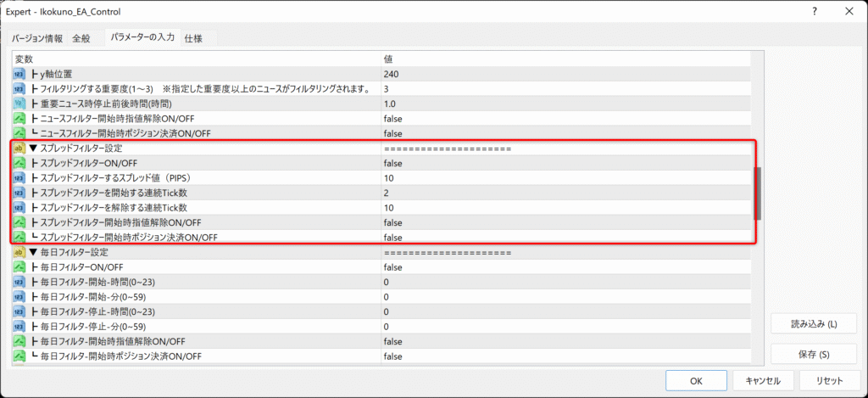Screen dimensions: 868x398
Task: Open the ニュースフィルター開始時ポジション決済ON/OFF value dropdown
Action: pos(392,133)
